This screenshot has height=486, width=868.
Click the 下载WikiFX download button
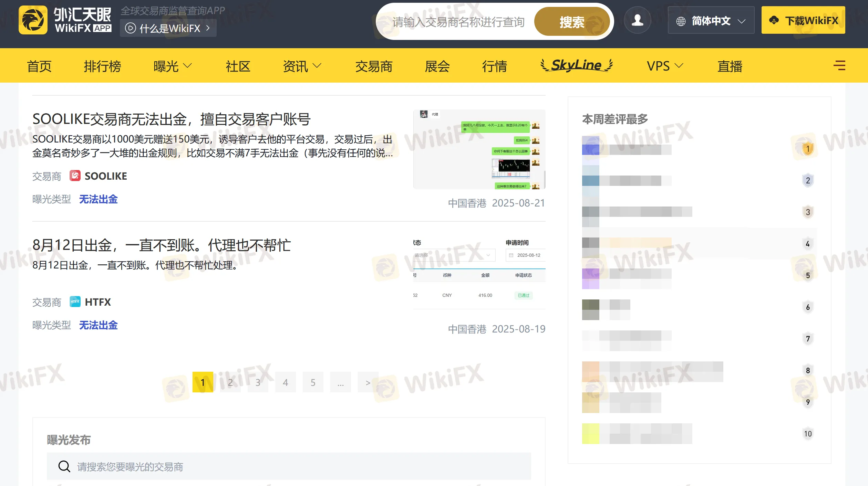[x=803, y=20]
